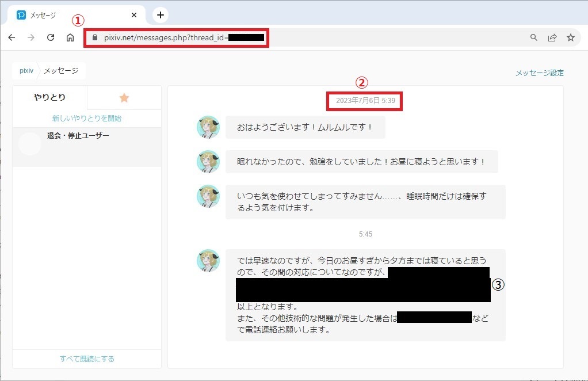Click the address bar URL field
The height and width of the screenshot is (381, 588).
coord(345,37)
